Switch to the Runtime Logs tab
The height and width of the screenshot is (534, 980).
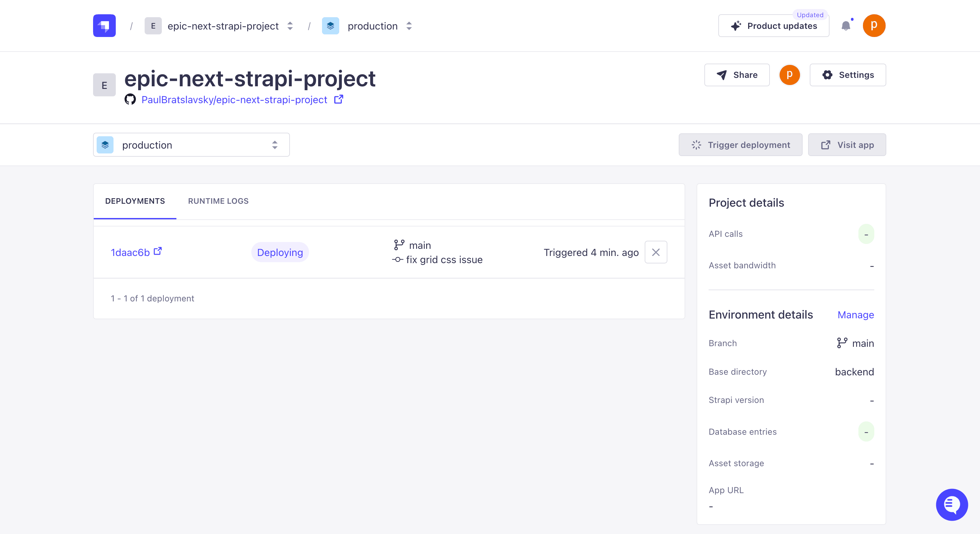click(x=218, y=201)
